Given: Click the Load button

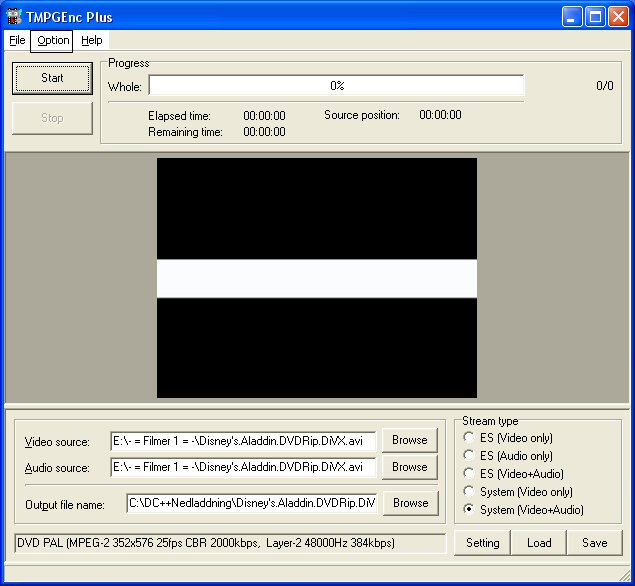Looking at the screenshot, I should (x=539, y=543).
